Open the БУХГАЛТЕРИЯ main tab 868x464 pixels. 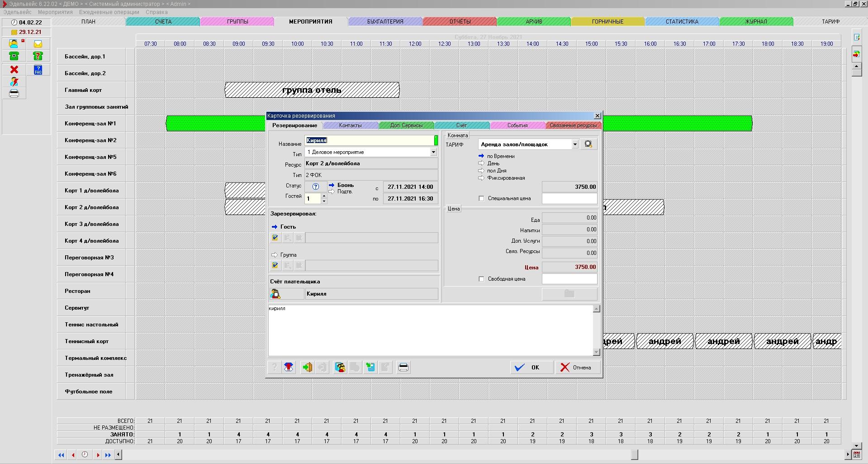(385, 22)
